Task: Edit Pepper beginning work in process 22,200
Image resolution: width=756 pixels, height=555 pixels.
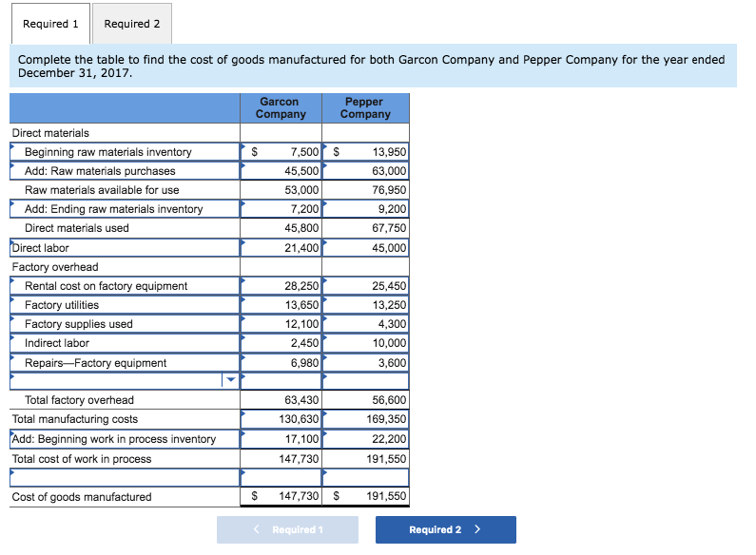Action: coord(365,439)
